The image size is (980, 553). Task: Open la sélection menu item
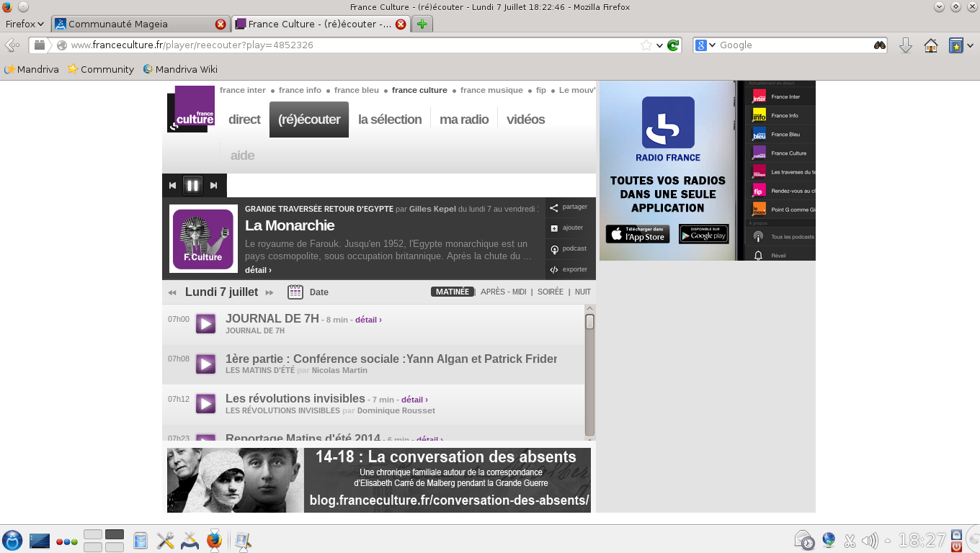[390, 120]
